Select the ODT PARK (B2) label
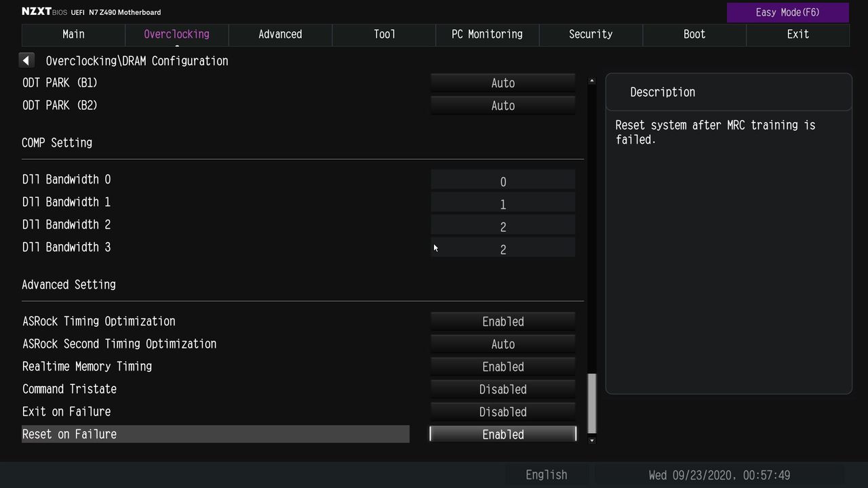This screenshot has width=868, height=488. 60,105
